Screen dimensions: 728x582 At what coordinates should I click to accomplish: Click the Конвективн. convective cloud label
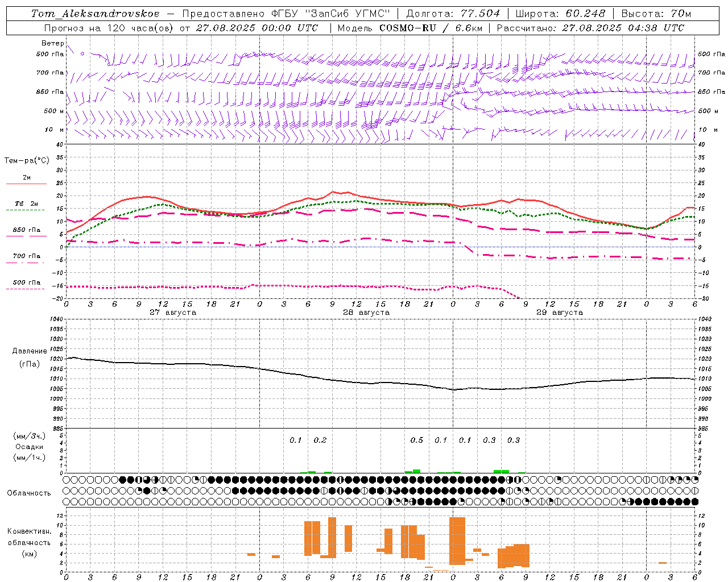click(x=29, y=531)
